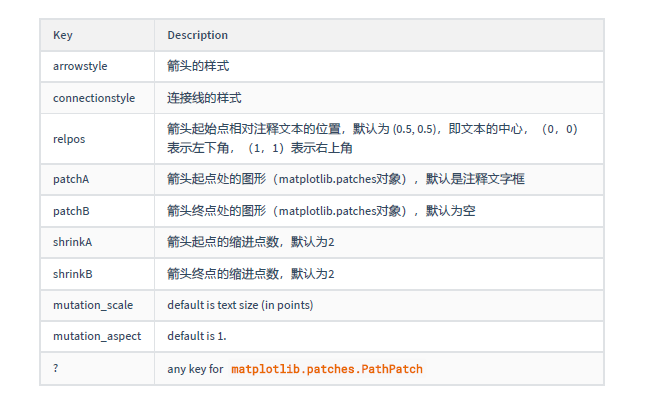Click the 'Key' column header
Viewport: 652px width, 400px height.
coord(97,35)
